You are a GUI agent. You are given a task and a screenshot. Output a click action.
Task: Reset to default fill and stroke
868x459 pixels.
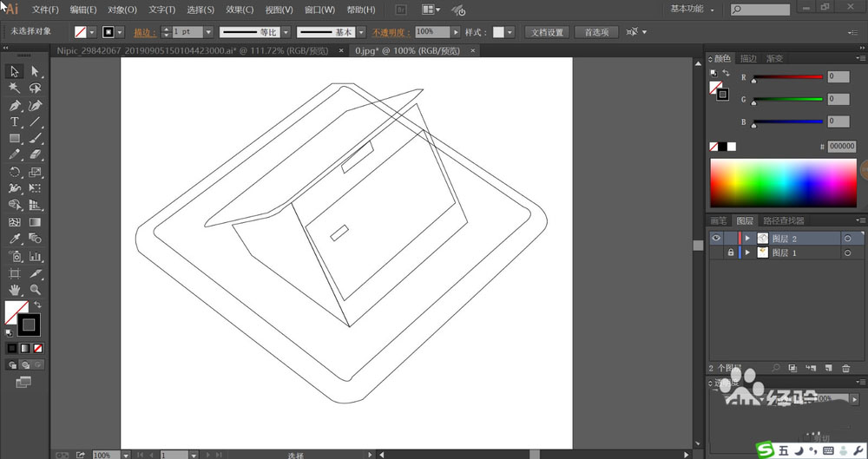click(x=9, y=333)
